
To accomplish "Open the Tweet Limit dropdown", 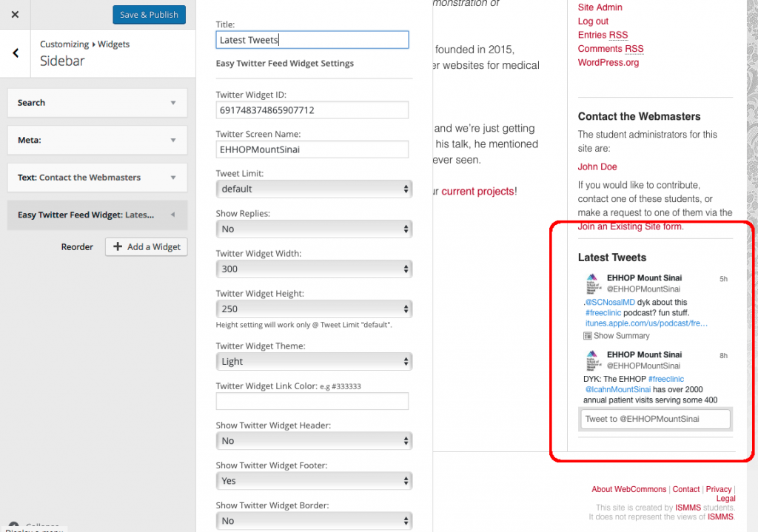I will point(313,189).
